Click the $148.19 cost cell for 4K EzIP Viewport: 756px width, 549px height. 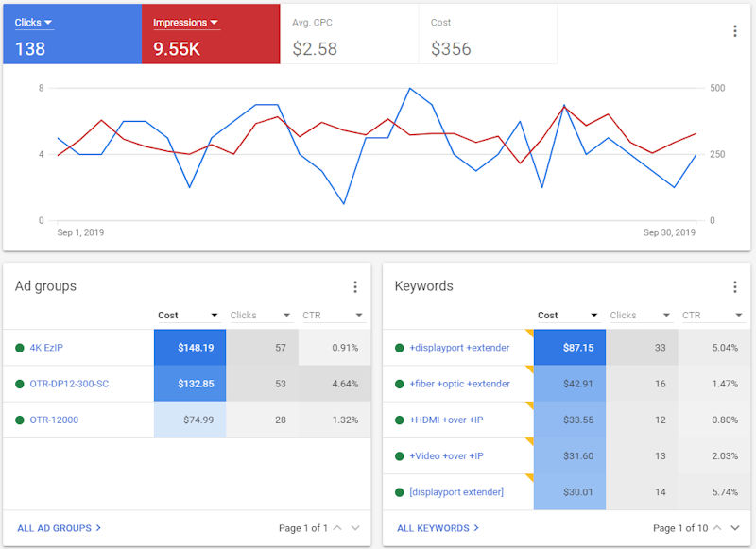click(x=190, y=348)
